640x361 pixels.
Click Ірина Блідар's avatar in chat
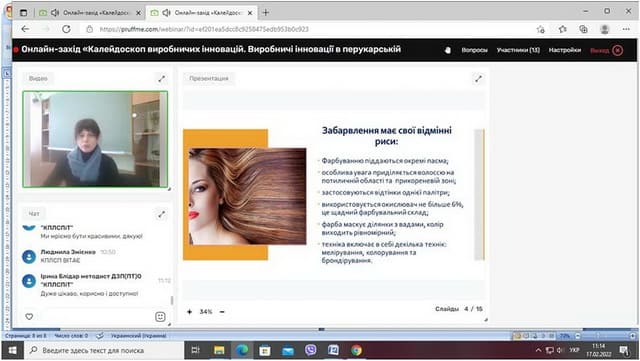[29, 281]
